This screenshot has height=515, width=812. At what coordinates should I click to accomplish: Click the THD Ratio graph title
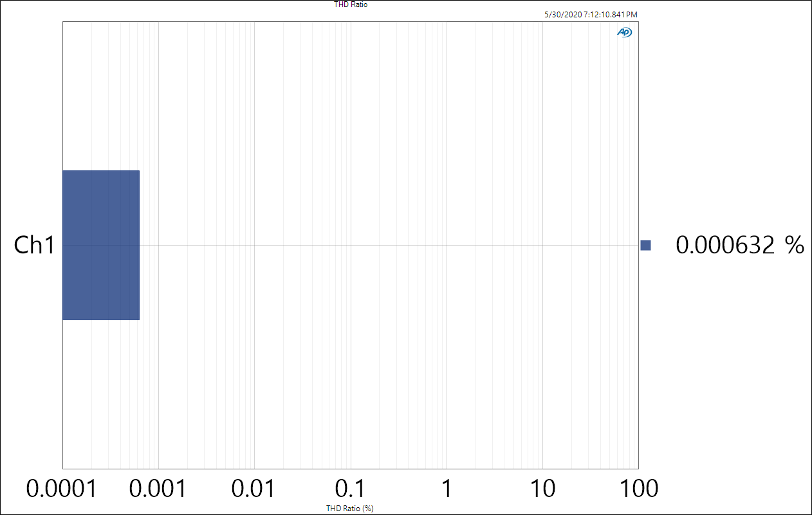351,5
